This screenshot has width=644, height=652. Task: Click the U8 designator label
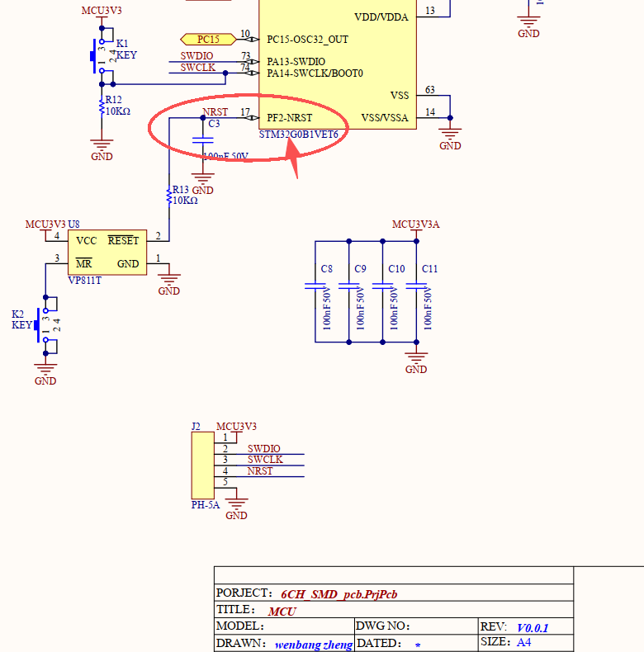tap(73, 224)
